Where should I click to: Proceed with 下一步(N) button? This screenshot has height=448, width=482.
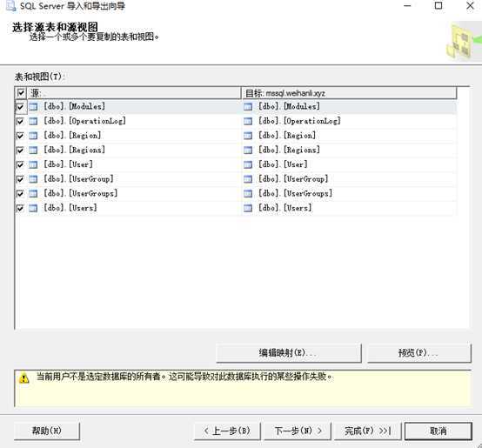[x=298, y=431]
